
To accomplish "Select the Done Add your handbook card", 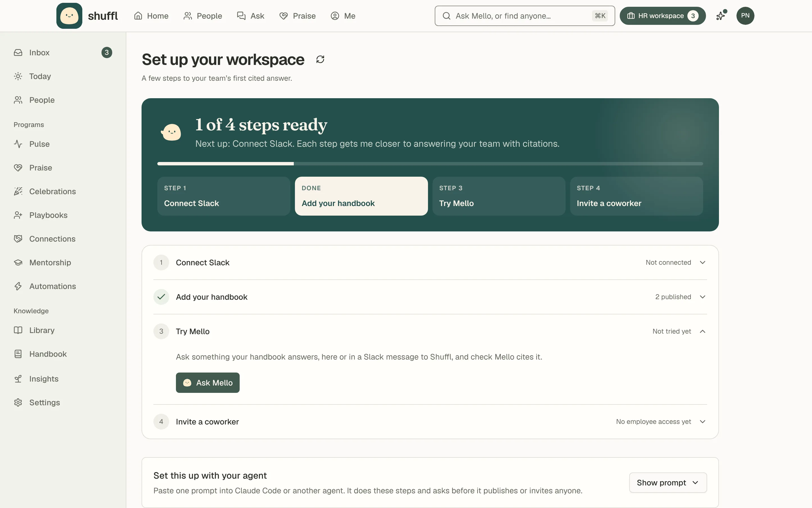I will (x=361, y=196).
